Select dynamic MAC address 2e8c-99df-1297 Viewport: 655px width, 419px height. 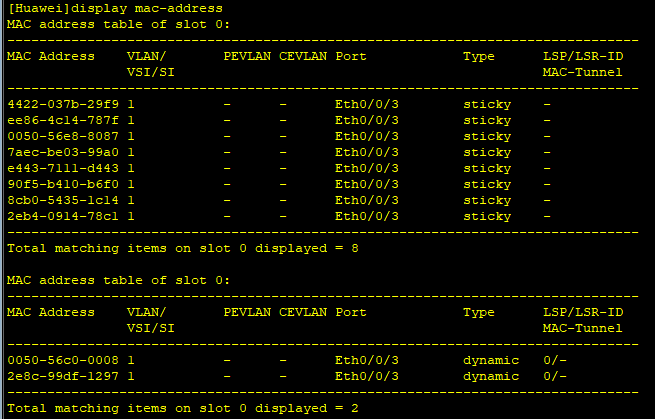point(63,376)
